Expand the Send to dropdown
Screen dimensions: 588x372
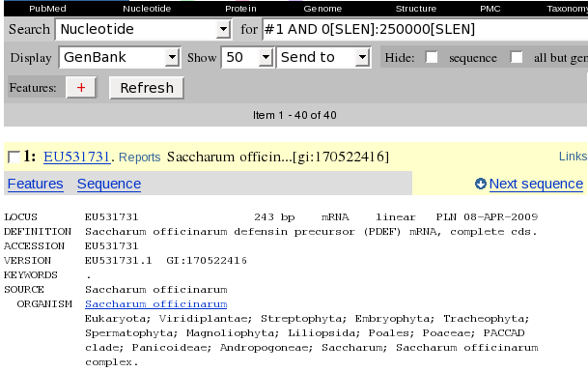tap(324, 57)
